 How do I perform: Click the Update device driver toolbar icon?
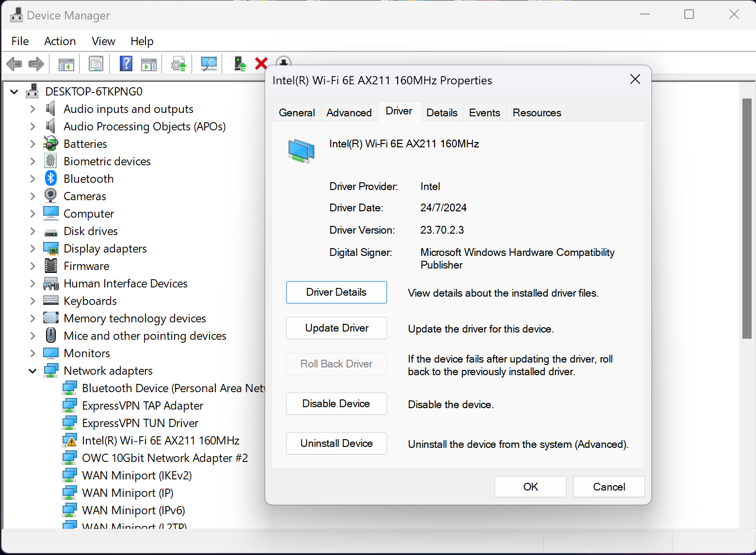[240, 63]
